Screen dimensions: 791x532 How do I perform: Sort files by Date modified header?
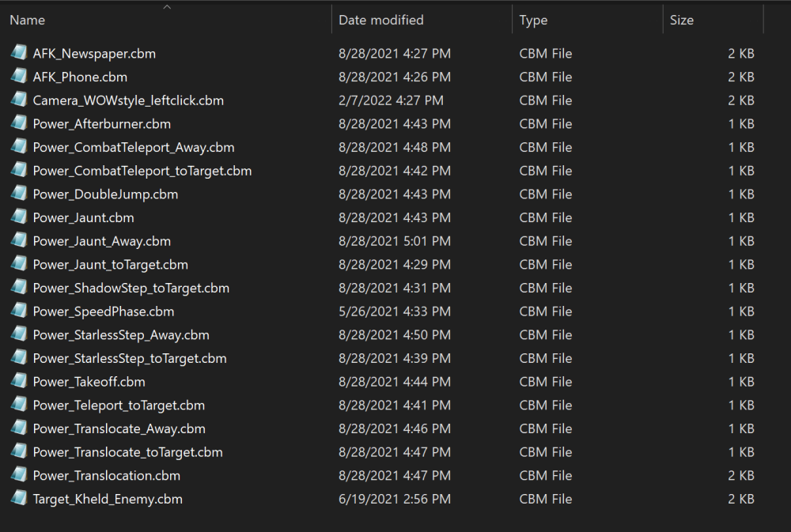click(x=381, y=21)
